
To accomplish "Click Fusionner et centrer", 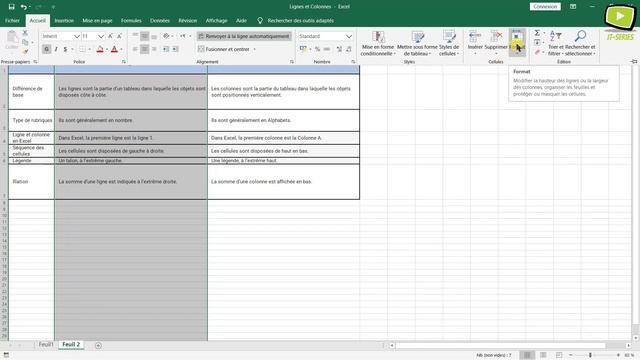I will (224, 49).
